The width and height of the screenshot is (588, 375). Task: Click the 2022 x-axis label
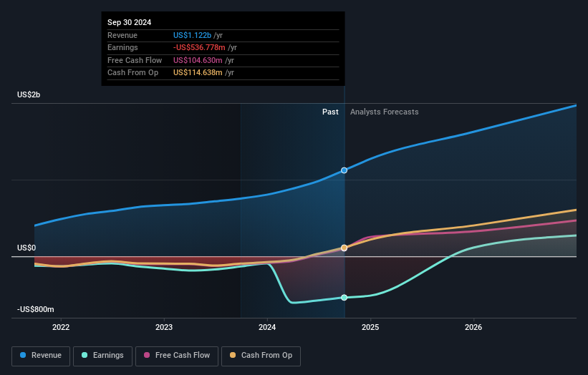point(61,327)
